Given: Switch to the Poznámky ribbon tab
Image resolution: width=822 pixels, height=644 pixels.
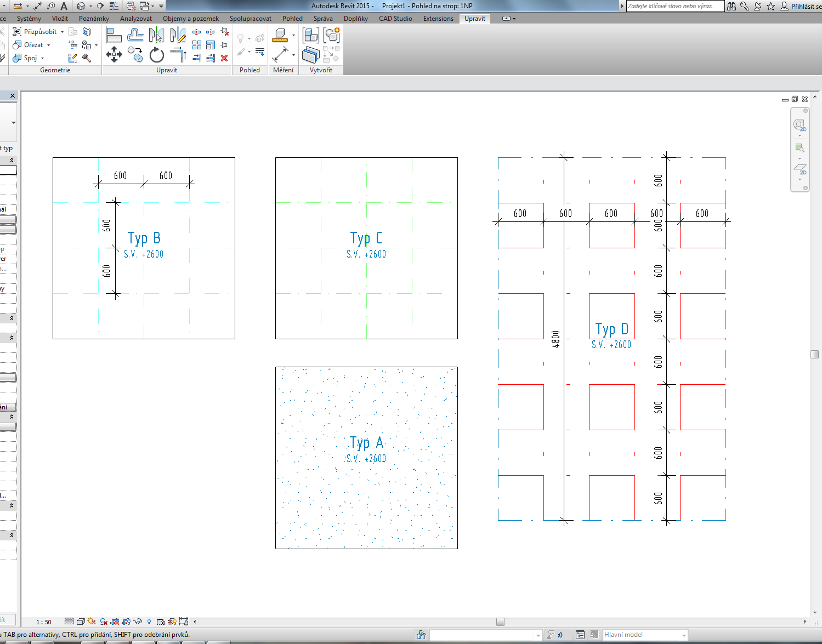Looking at the screenshot, I should (x=94, y=19).
